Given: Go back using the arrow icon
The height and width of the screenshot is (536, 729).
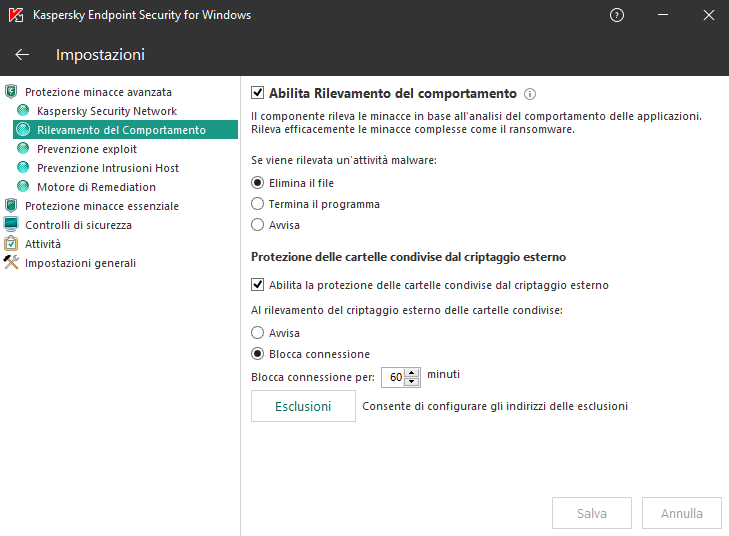Looking at the screenshot, I should click(x=22, y=54).
